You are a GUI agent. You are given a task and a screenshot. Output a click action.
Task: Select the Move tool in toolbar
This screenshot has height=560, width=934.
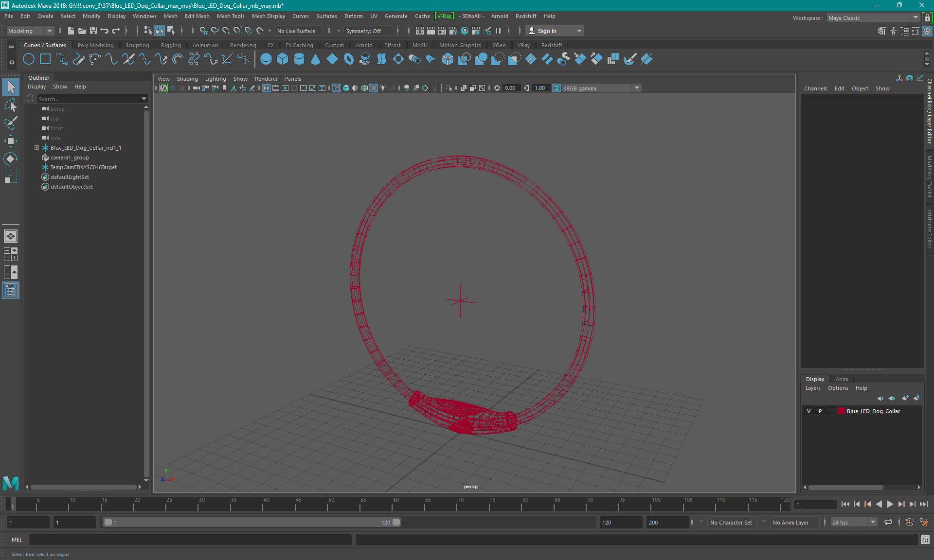(x=10, y=140)
